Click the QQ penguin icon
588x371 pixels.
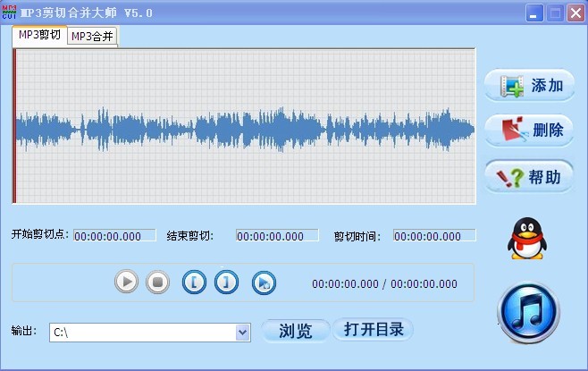tap(527, 238)
